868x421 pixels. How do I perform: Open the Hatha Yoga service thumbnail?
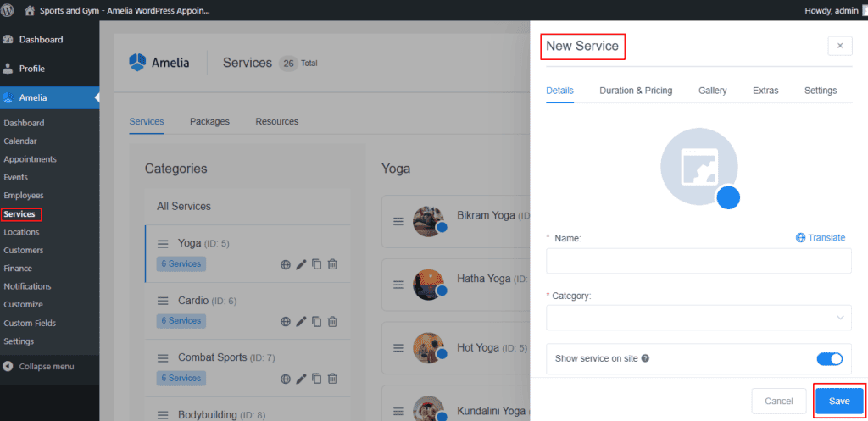428,284
